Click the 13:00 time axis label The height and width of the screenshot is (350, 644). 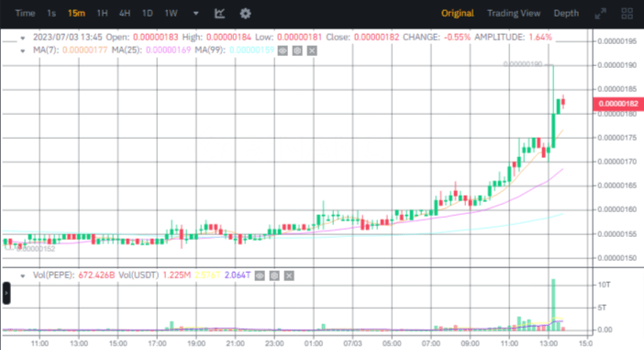click(x=549, y=344)
